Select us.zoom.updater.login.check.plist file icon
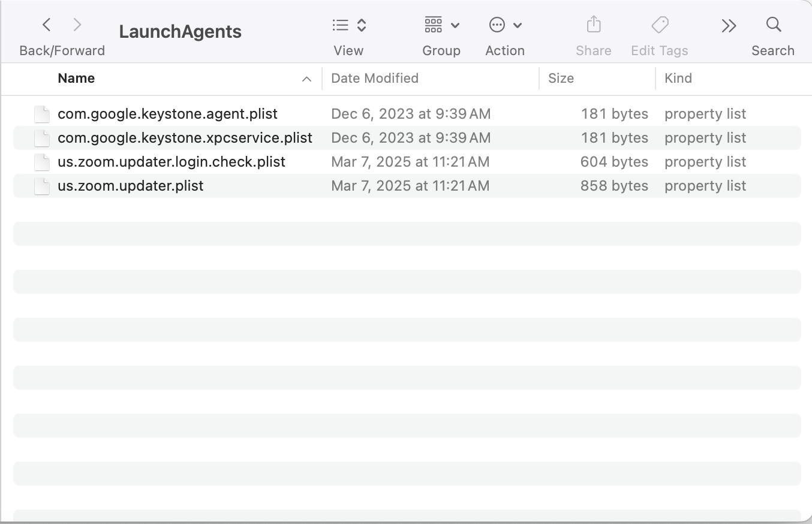812x524 pixels. (x=41, y=162)
